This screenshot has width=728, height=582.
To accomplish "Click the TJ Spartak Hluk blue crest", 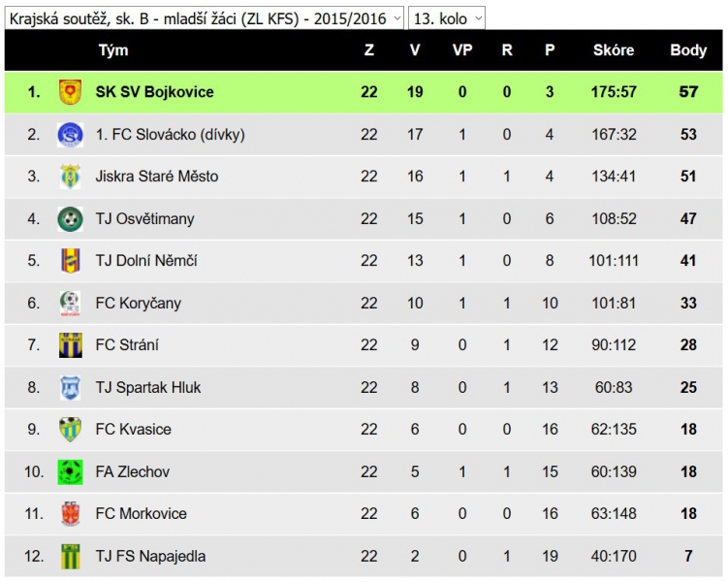I will (70, 387).
